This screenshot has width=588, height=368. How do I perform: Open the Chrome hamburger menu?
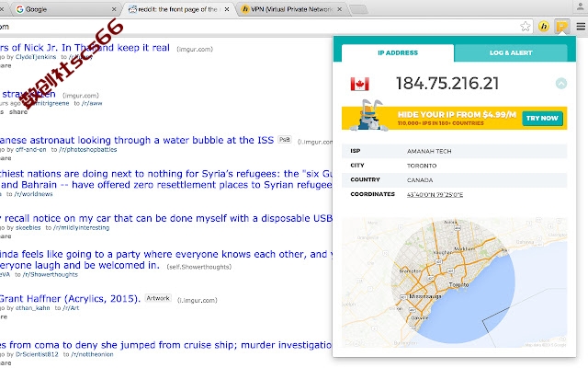click(x=581, y=27)
